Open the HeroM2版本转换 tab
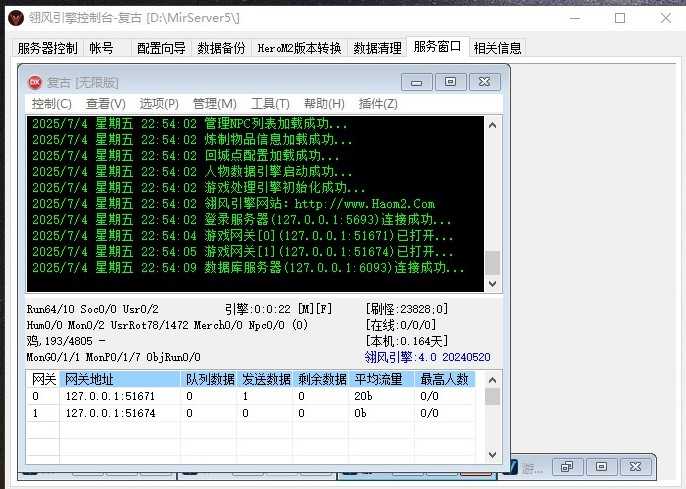The height and width of the screenshot is (489, 686). click(x=299, y=48)
